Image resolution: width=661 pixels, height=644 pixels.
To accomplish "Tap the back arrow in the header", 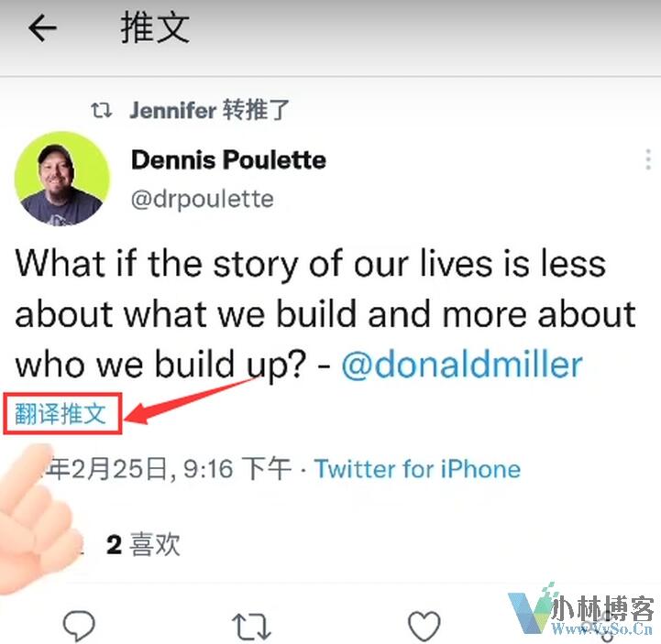I will [42, 27].
